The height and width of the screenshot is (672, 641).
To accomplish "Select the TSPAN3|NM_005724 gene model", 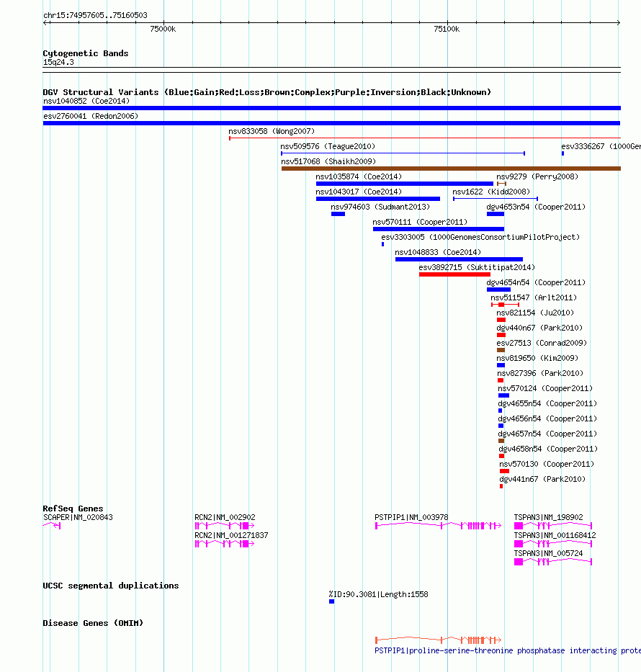I will [x=553, y=561].
